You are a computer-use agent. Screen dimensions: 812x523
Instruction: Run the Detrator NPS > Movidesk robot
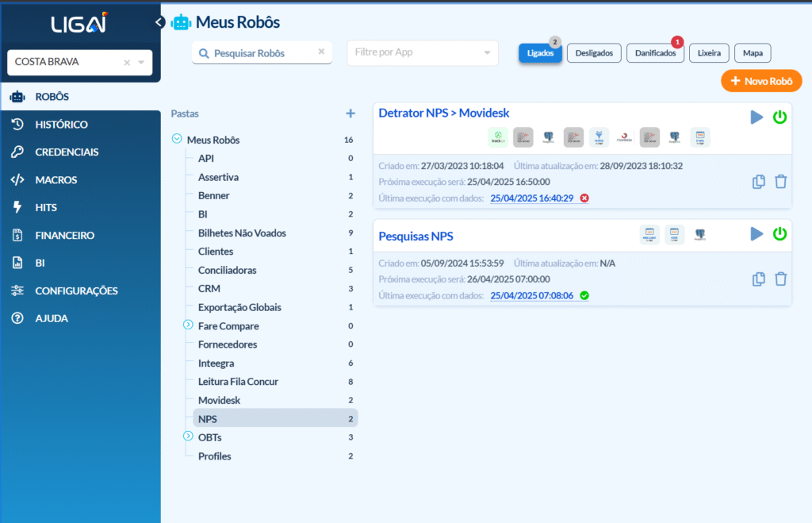756,117
